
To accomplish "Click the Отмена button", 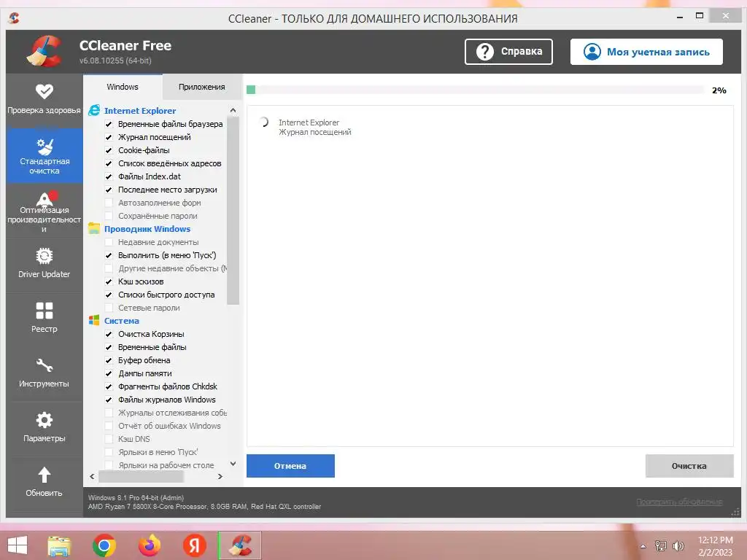I will [x=290, y=466].
